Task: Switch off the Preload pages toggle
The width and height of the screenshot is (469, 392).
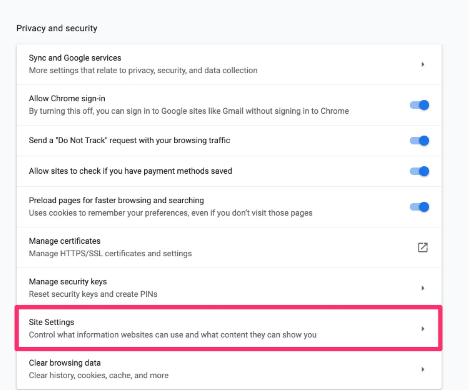Action: (419, 207)
